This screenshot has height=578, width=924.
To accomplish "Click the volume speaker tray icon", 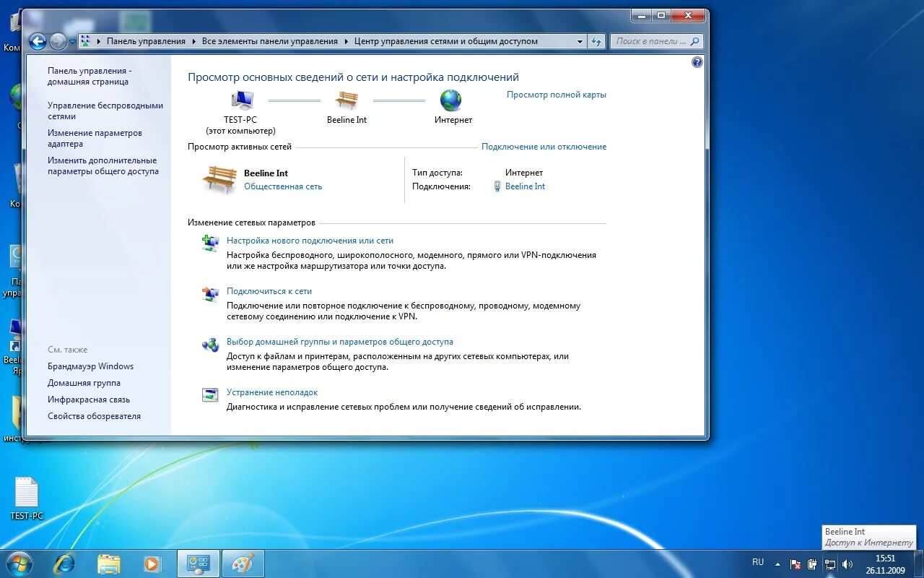I will pos(847,564).
